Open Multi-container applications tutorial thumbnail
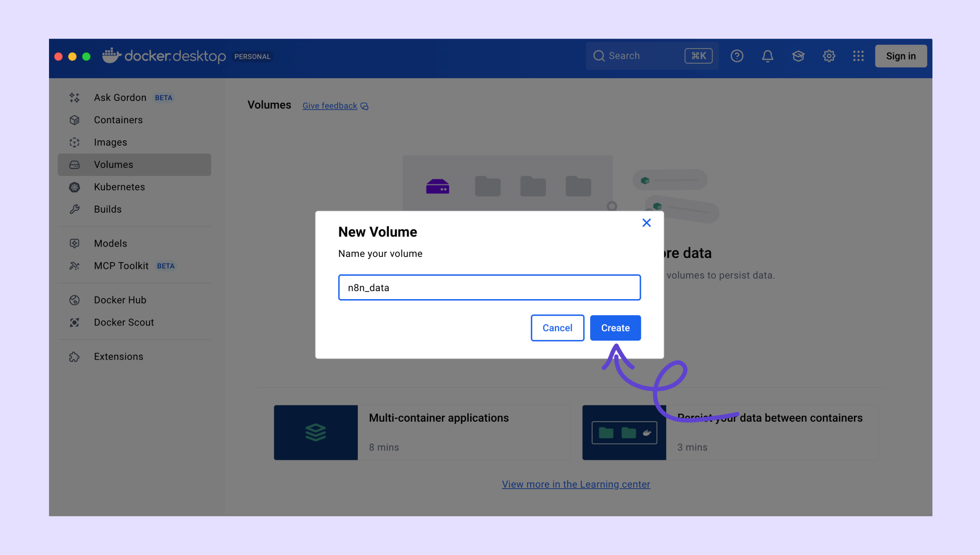980x555 pixels. click(316, 432)
